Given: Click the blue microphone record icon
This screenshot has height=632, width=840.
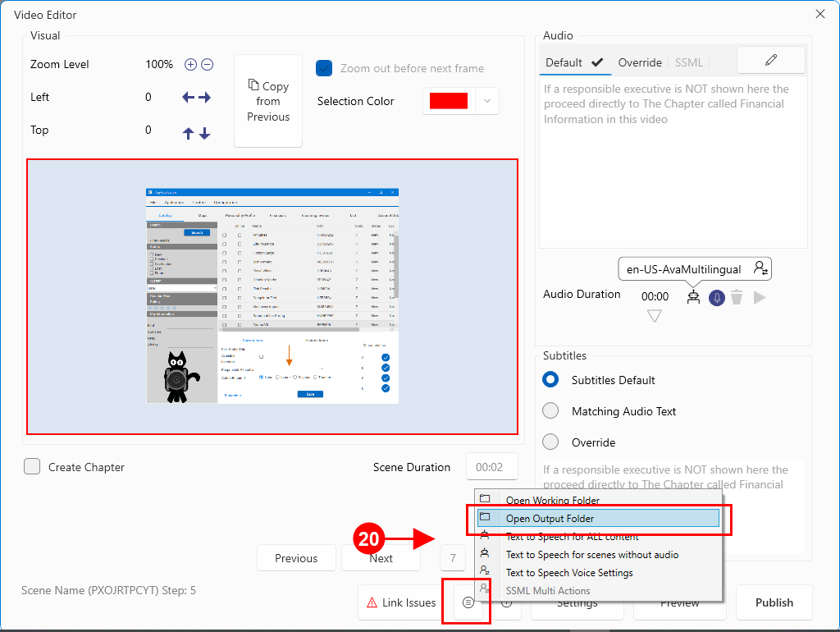Looking at the screenshot, I should (717, 297).
